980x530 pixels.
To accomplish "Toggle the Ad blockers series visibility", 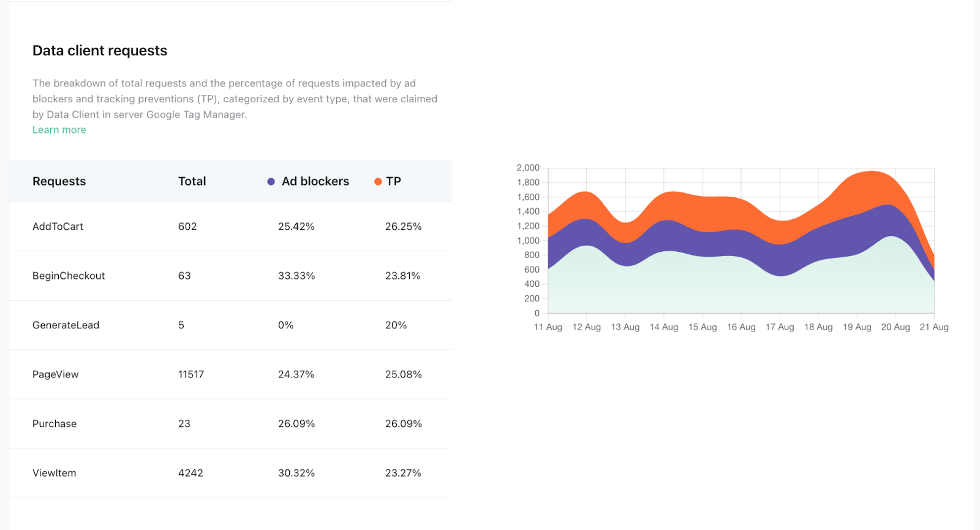I will (x=309, y=181).
